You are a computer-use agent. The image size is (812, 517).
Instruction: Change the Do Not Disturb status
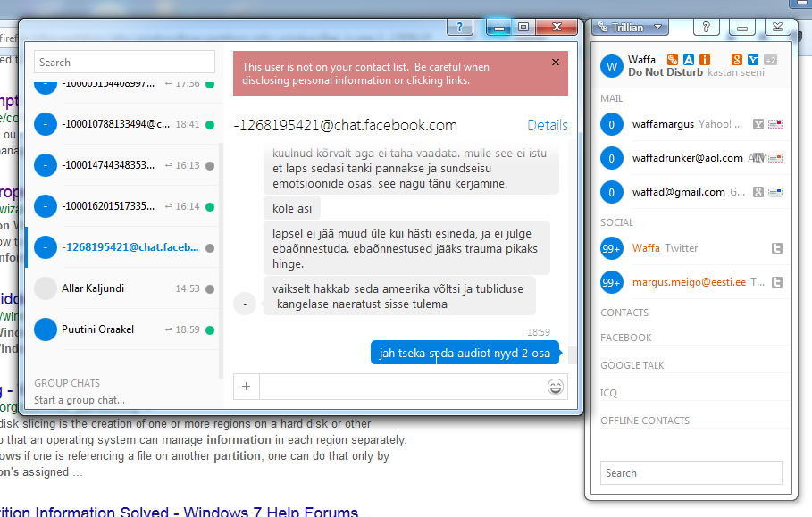click(666, 72)
